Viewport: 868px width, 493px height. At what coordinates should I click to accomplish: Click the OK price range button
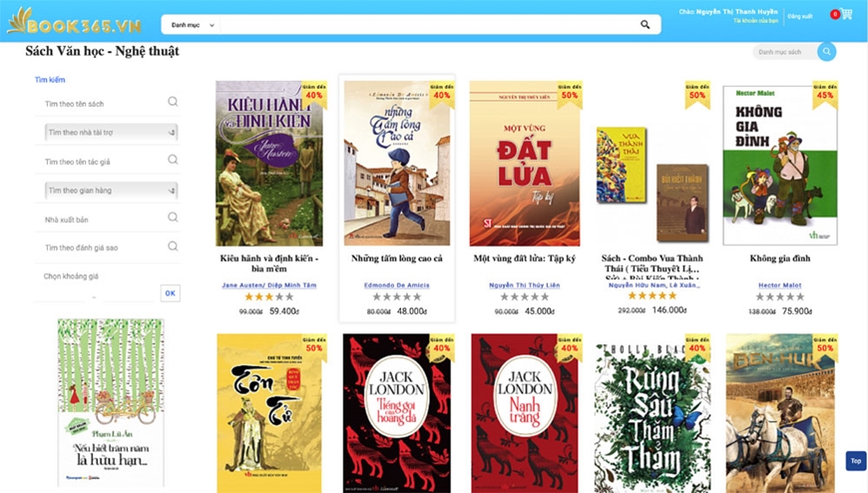170,293
